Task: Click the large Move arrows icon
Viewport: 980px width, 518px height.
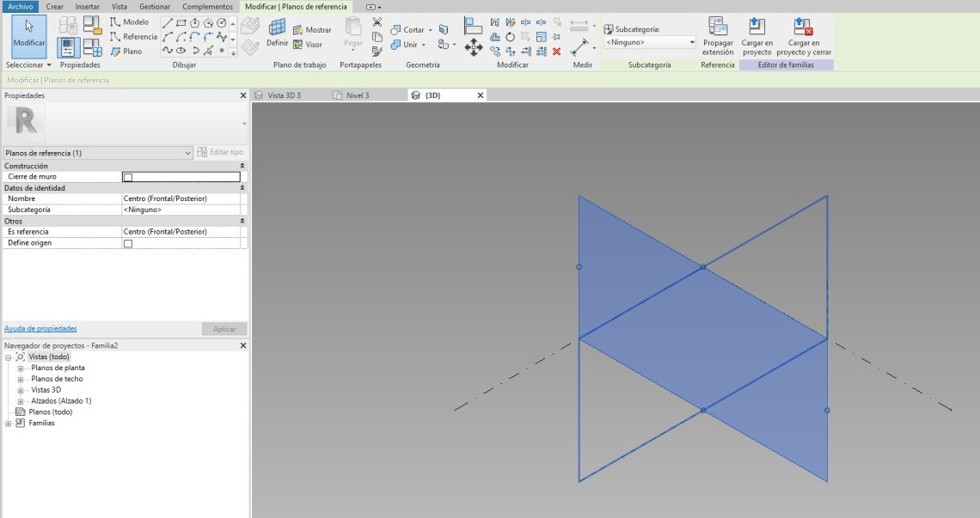Action: click(473, 47)
